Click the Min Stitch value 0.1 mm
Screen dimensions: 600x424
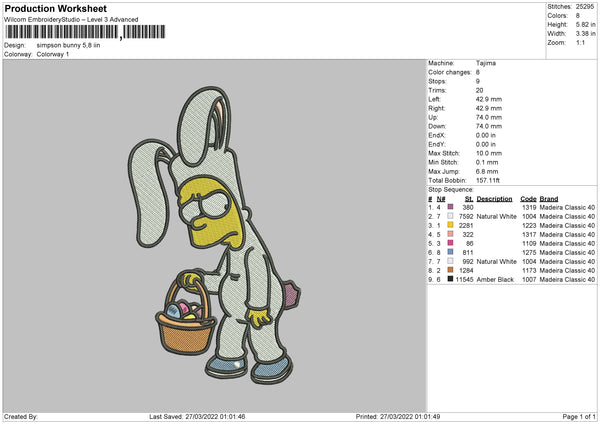(x=487, y=162)
